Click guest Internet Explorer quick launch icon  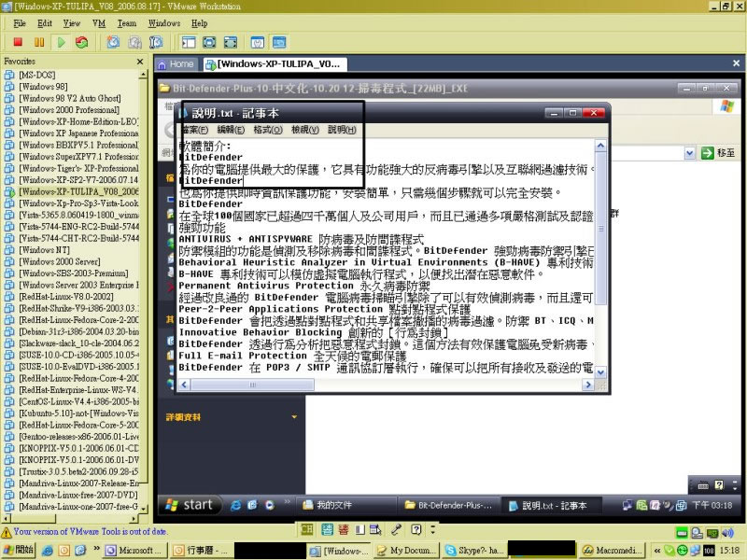[x=235, y=505]
